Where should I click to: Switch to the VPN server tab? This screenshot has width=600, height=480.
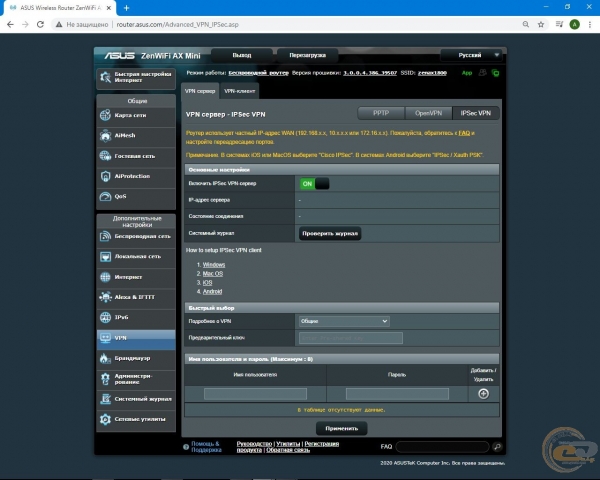tap(200, 91)
